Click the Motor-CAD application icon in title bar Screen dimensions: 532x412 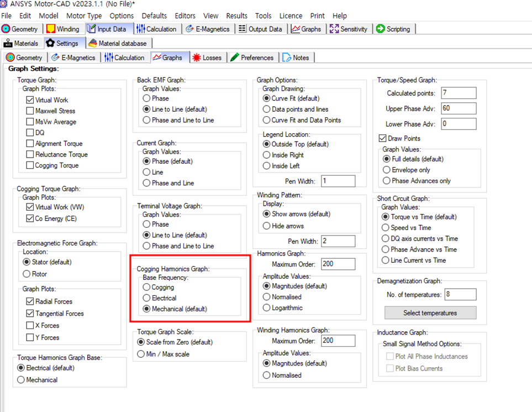pos(4,4)
